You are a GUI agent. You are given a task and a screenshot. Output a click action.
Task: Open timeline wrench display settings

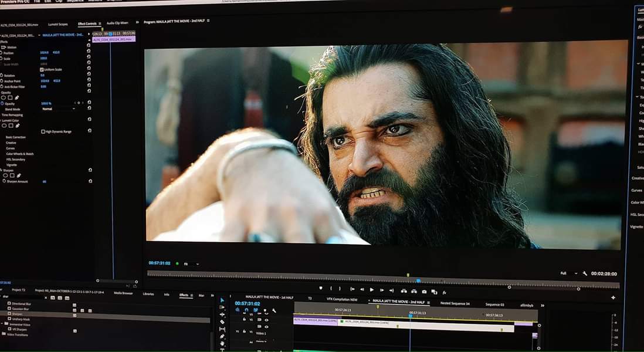[274, 310]
